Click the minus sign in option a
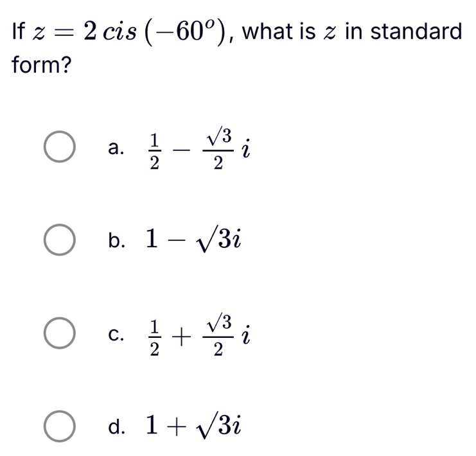The width and height of the screenshot is (476, 456). coord(184,149)
